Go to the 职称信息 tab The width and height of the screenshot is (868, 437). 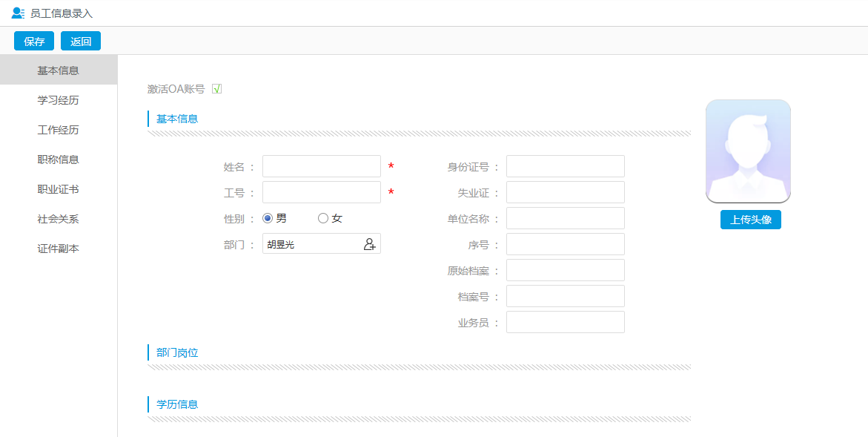(59, 160)
